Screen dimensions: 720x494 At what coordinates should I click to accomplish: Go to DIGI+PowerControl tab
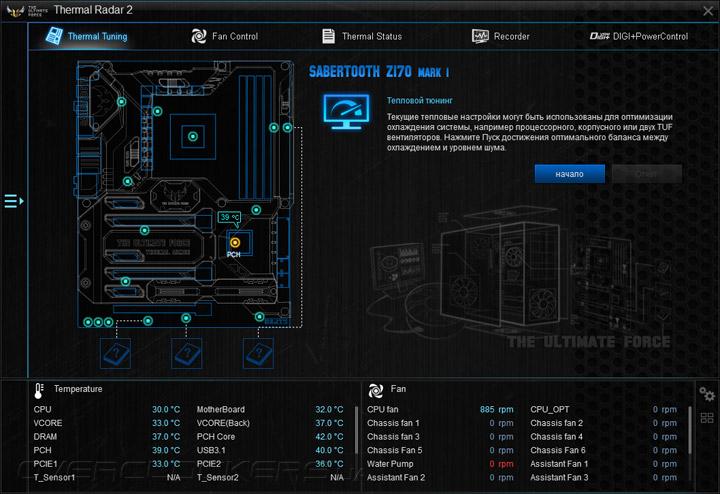639,36
